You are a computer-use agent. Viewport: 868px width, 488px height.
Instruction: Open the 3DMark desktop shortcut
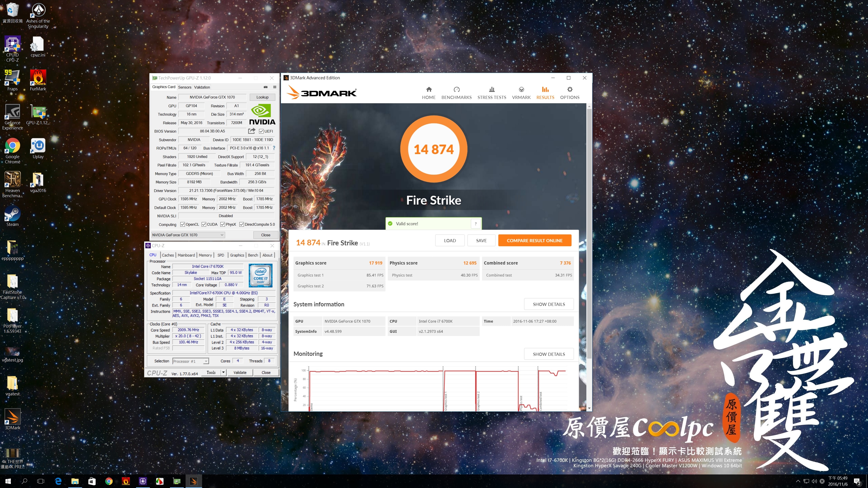tap(12, 419)
